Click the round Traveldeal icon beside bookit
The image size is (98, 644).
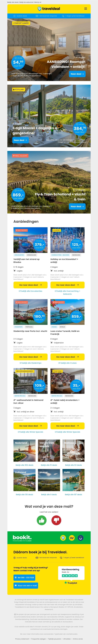point(63,538)
